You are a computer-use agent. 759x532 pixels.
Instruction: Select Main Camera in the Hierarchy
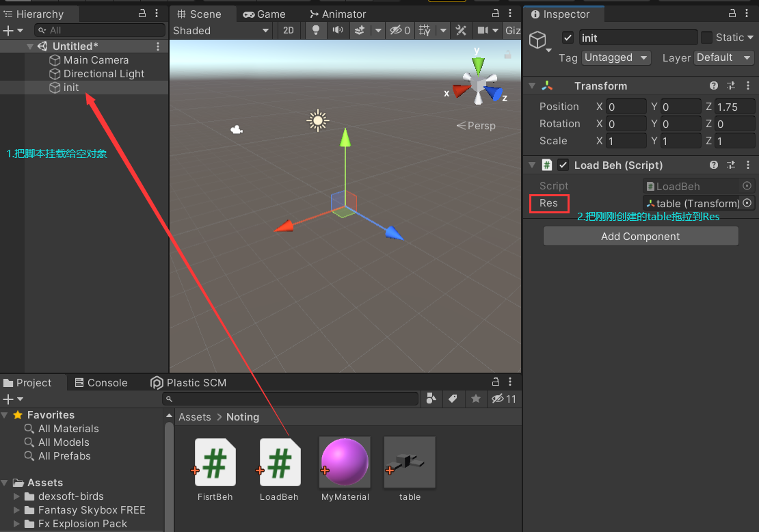pyautogui.click(x=96, y=60)
